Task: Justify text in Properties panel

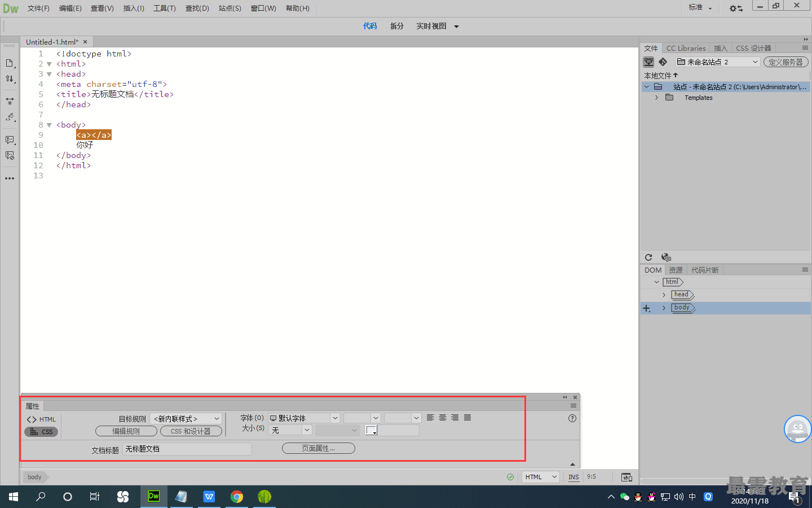Action: click(467, 418)
